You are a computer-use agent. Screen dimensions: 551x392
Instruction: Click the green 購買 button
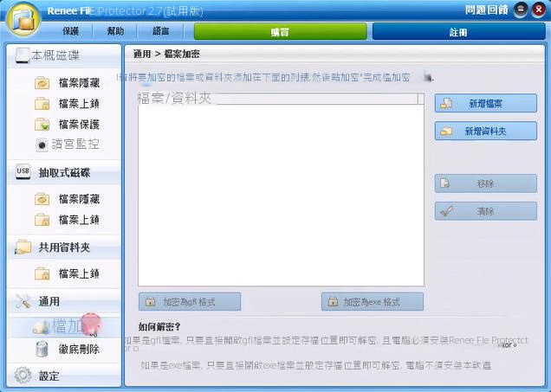tap(280, 32)
